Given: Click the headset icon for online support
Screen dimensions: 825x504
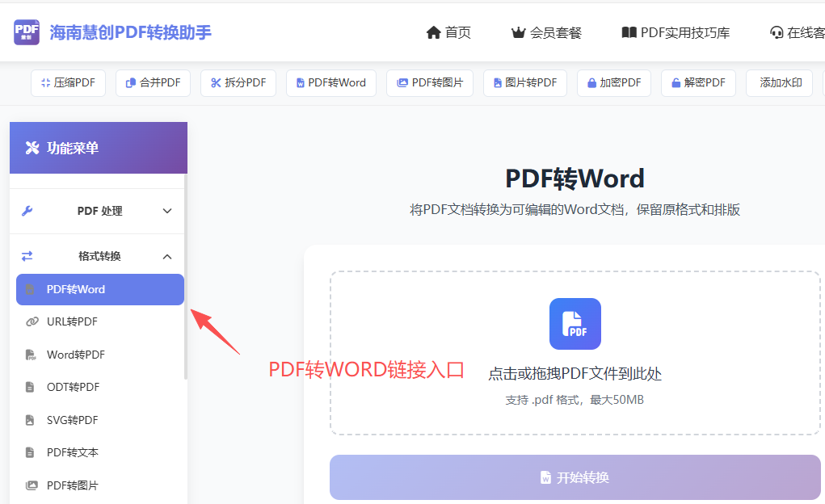Looking at the screenshot, I should point(777,32).
